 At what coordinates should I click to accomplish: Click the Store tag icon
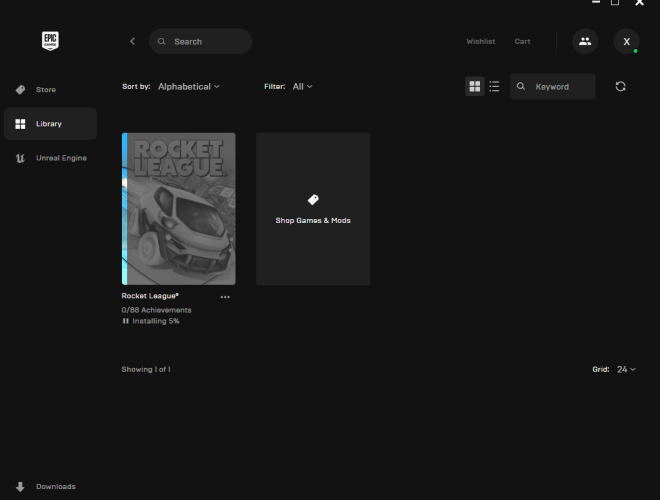[20, 90]
